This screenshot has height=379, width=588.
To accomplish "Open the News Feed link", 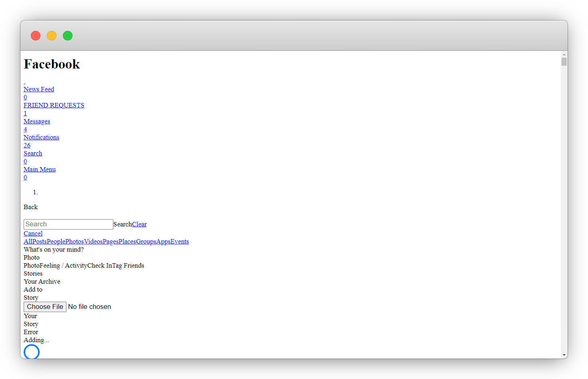I will click(38, 89).
